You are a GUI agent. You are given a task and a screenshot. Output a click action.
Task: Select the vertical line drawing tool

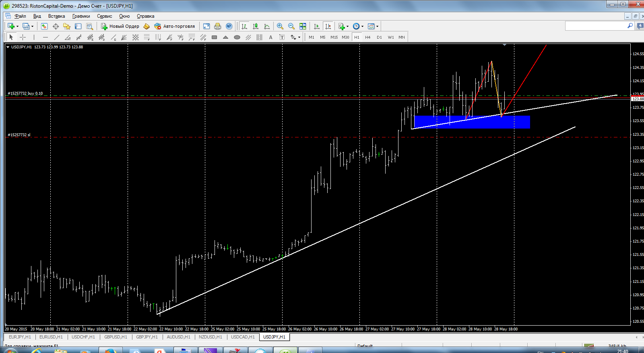[x=34, y=37]
